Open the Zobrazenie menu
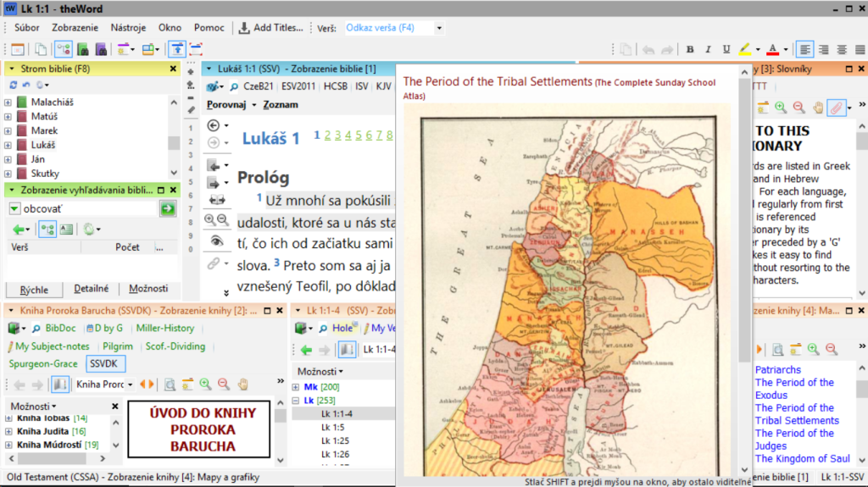868x487 pixels. [x=75, y=28]
